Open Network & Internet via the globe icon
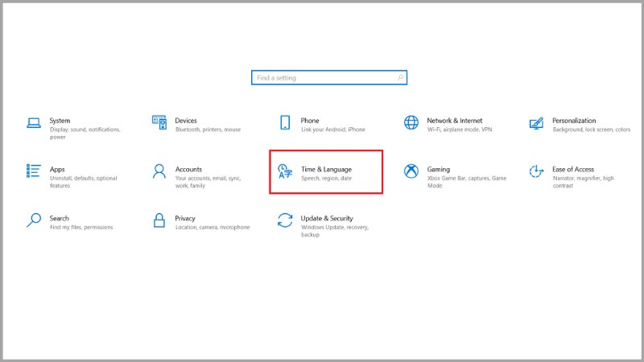Screen dimensions: 644x362 click(411, 122)
